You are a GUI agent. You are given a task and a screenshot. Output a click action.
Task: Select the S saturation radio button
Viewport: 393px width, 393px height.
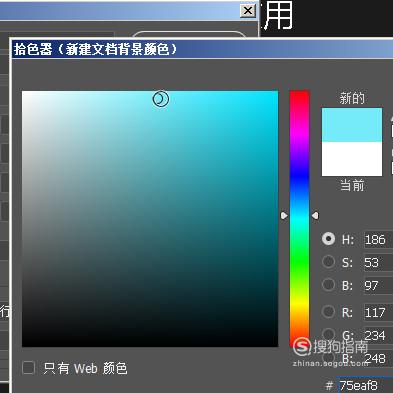pos(328,262)
